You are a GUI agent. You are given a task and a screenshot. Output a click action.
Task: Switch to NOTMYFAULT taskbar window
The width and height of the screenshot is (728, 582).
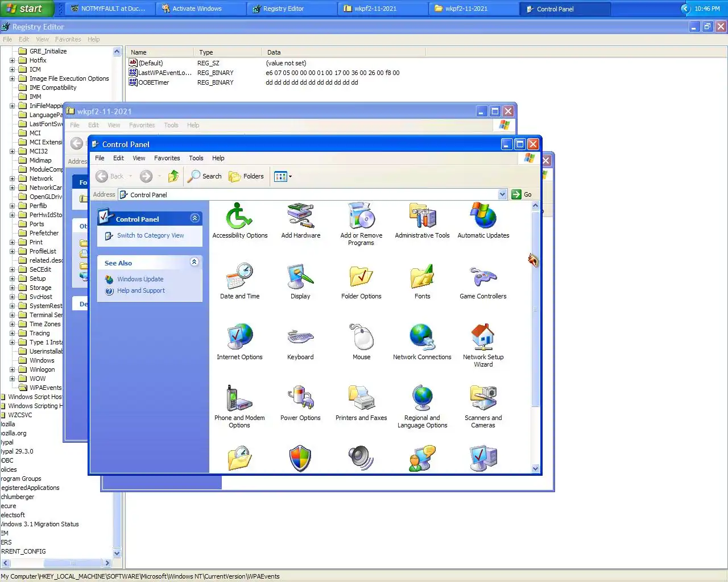(x=110, y=9)
